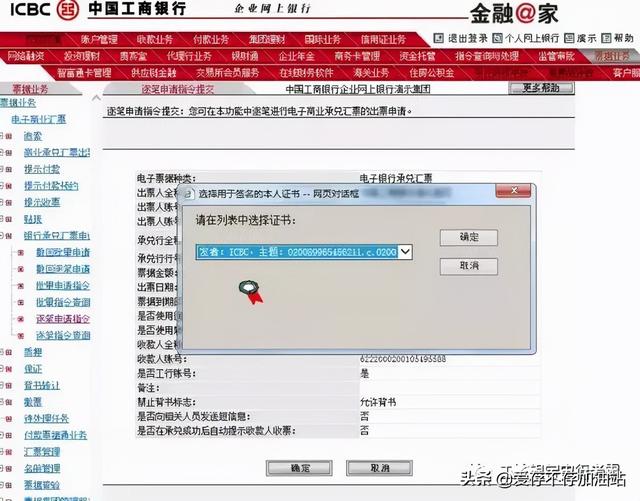This screenshot has width=640, height=501.
Task: Click the ICBC round logo emblem
Action: [67, 10]
